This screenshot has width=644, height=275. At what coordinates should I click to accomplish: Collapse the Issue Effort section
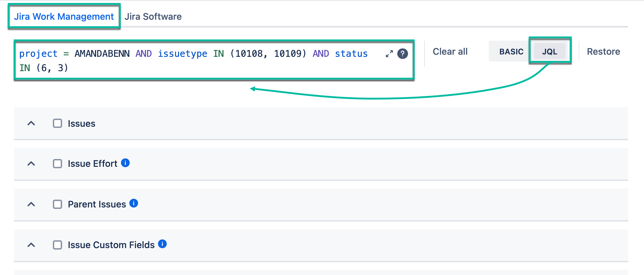point(31,164)
